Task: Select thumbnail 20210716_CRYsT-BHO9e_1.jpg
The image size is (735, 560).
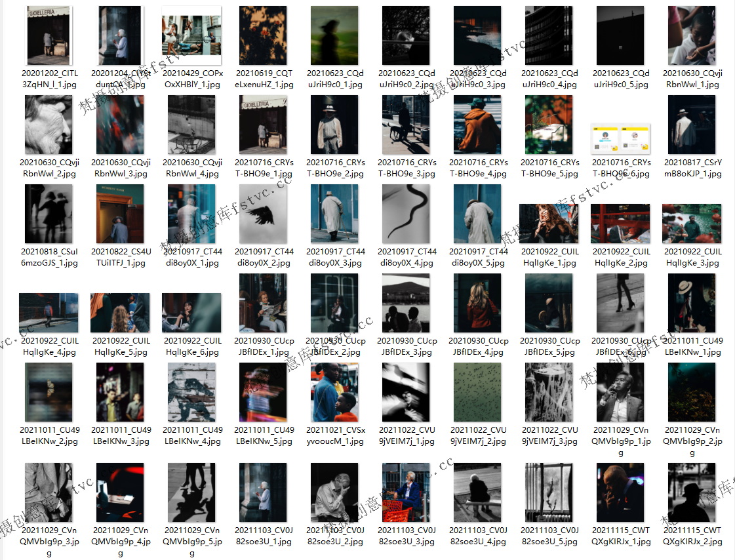Action: 263,125
